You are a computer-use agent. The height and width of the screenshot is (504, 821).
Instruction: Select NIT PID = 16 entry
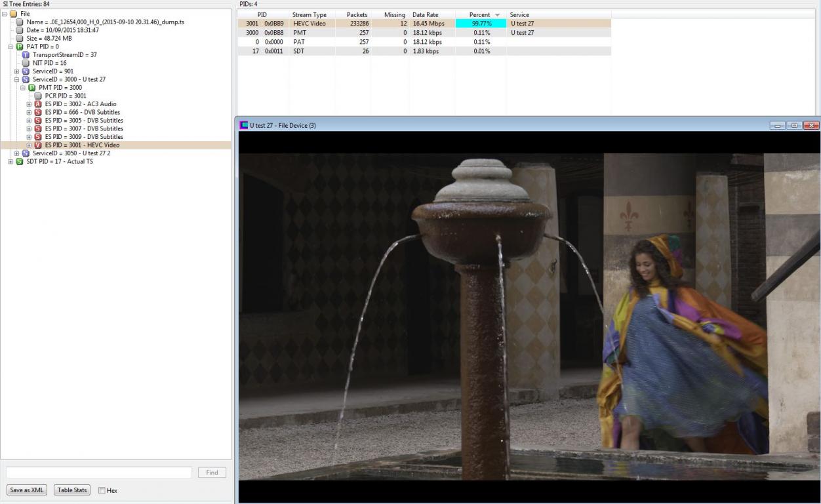tap(50, 63)
